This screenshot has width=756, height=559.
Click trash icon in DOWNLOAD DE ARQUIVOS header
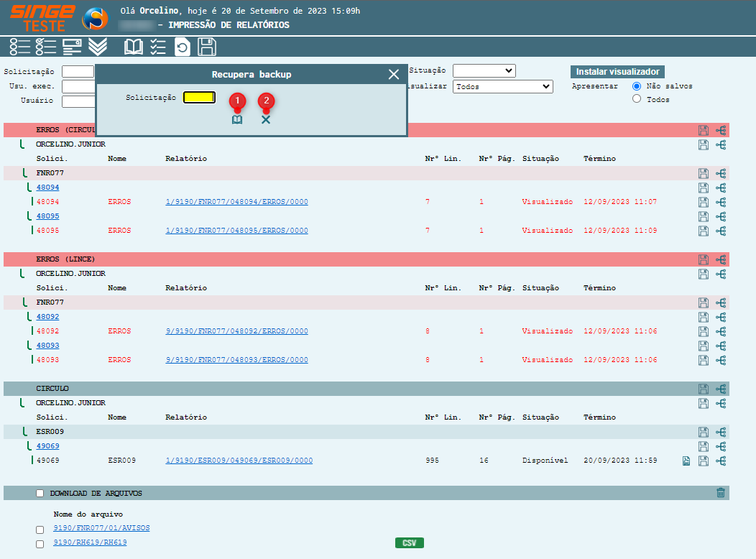721,492
